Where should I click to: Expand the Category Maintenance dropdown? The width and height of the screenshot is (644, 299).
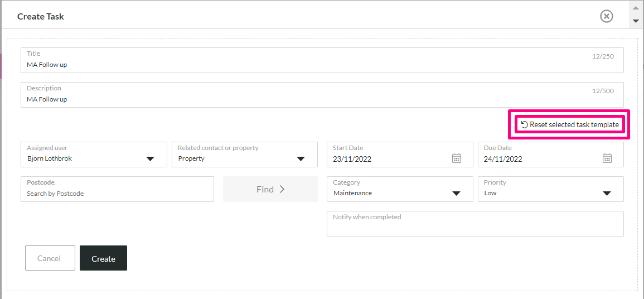coord(400,189)
